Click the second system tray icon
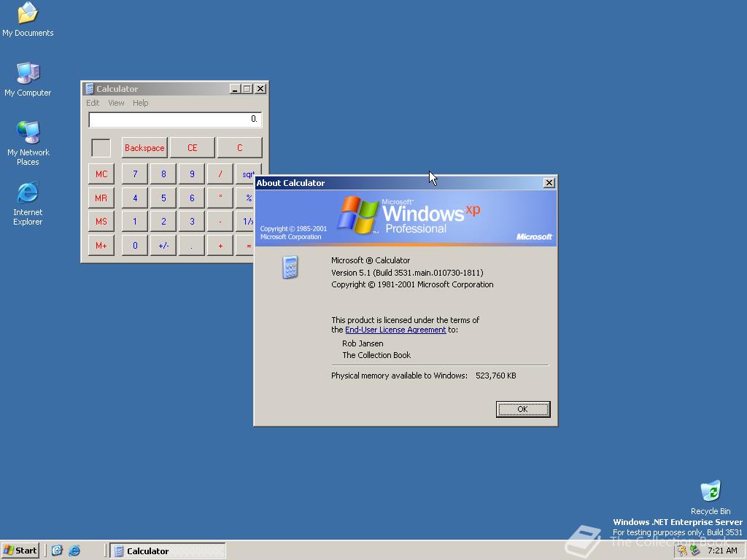Viewport: 747px width, 560px height. tap(694, 551)
